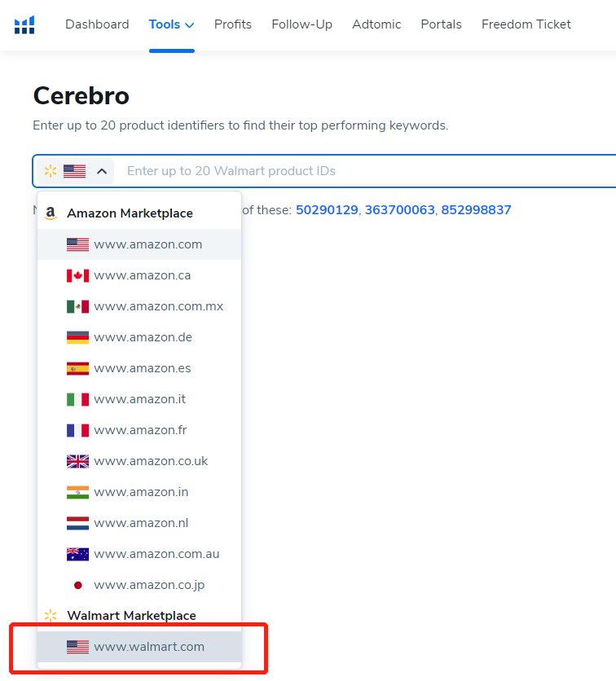Pick www.amazon.it marketplace

coord(139,399)
